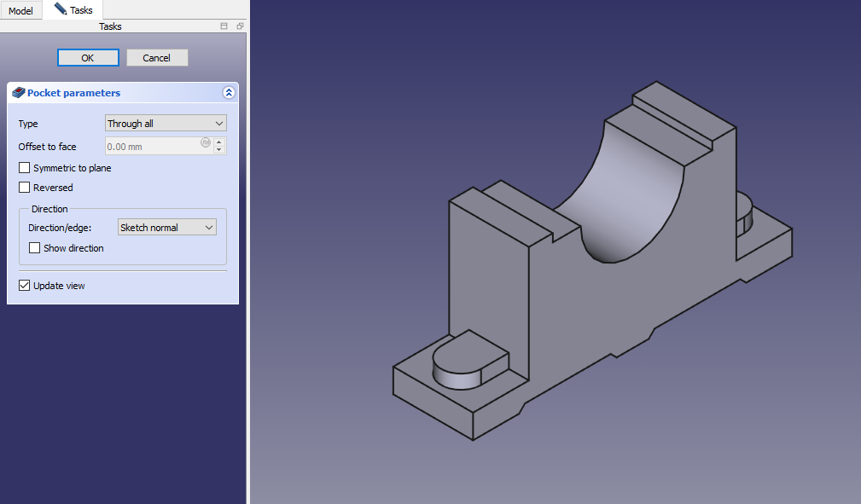Viewport: 861px width, 504px height.
Task: Enable Symmetric to plane option
Action: tap(25, 168)
